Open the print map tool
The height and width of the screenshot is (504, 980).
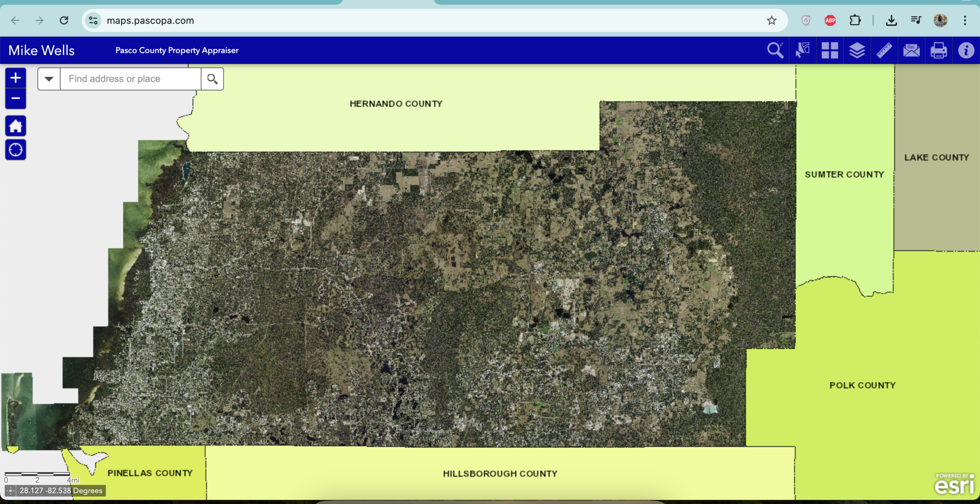[939, 50]
